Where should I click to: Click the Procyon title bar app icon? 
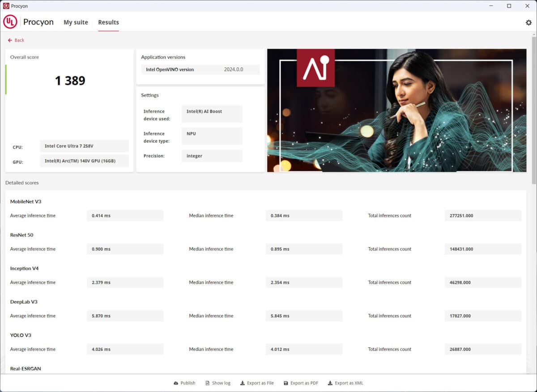(x=6, y=6)
